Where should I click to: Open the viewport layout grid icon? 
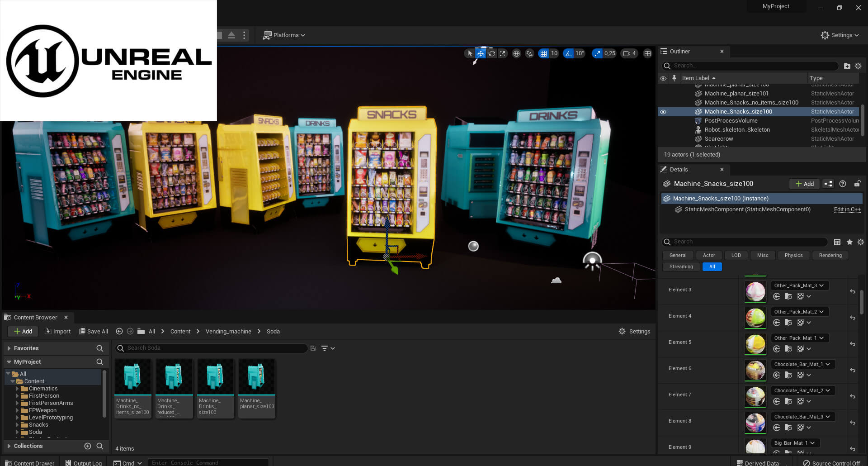pyautogui.click(x=648, y=53)
